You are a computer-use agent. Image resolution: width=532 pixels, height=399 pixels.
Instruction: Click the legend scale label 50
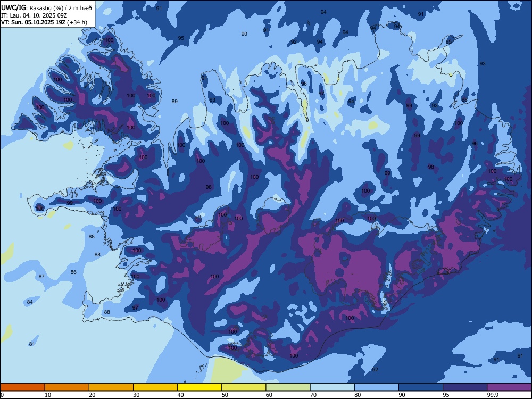[x=225, y=395]
